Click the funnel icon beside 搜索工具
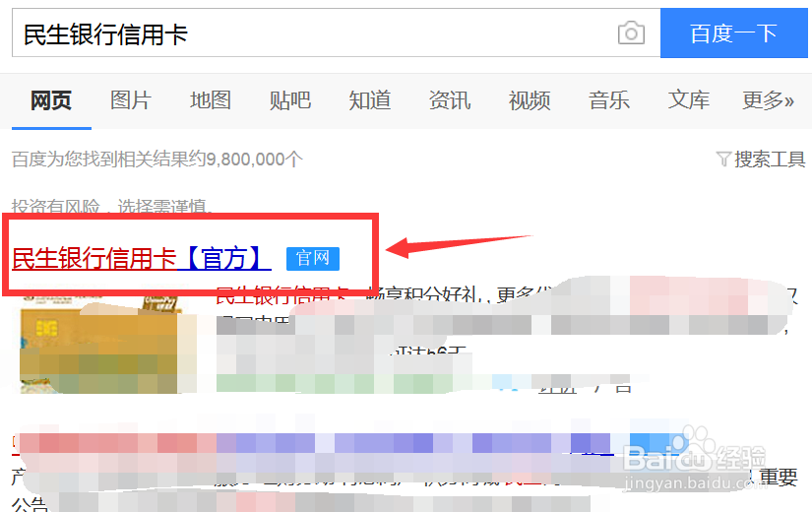 723,160
